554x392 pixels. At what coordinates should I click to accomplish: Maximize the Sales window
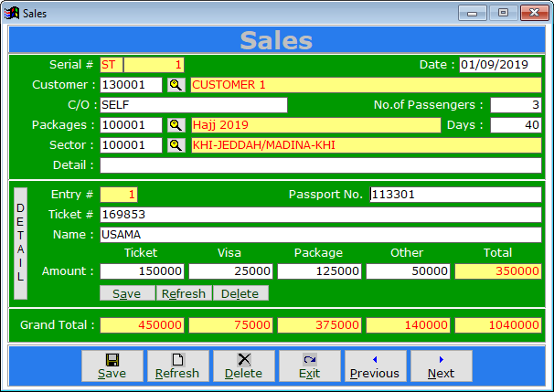(503, 13)
